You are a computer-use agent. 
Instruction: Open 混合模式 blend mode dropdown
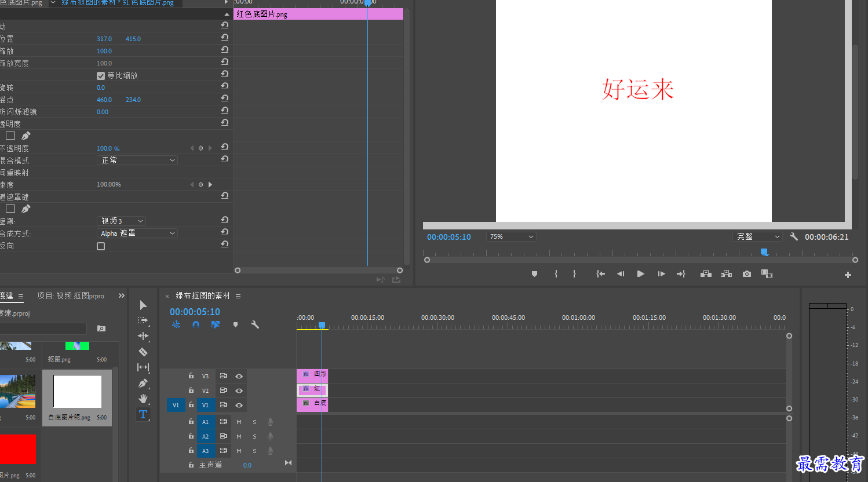137,160
